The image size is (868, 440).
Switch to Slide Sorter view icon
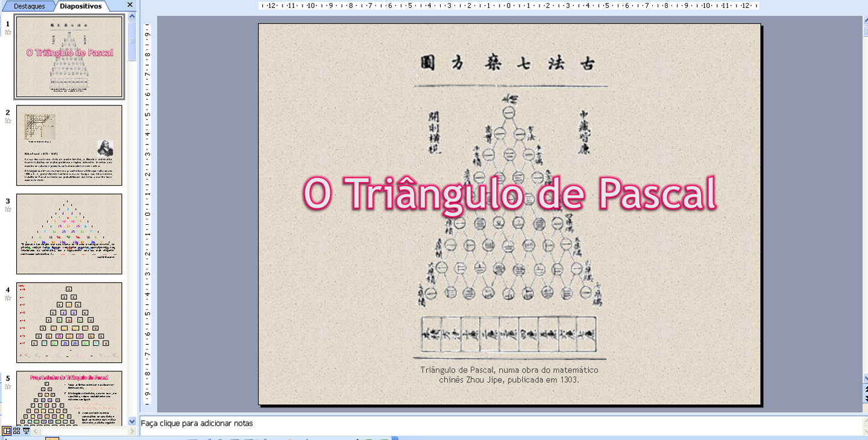pyautogui.click(x=17, y=431)
